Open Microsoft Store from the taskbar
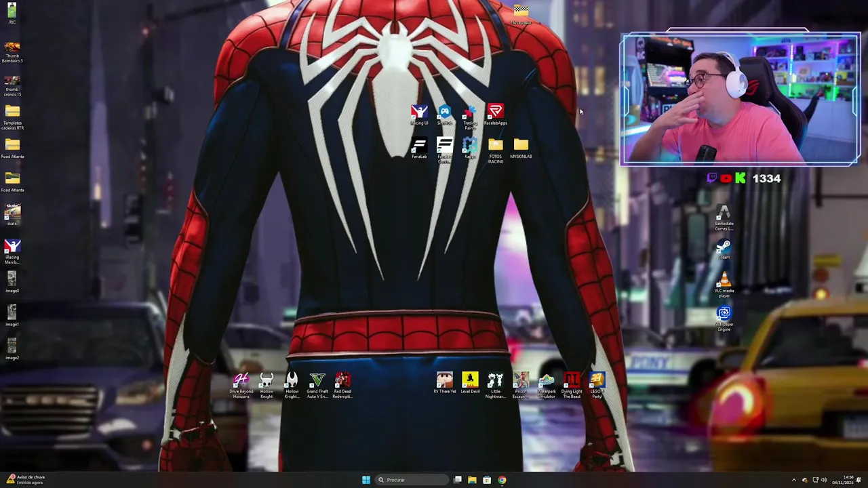Viewport: 868px width, 488px height. point(487,480)
